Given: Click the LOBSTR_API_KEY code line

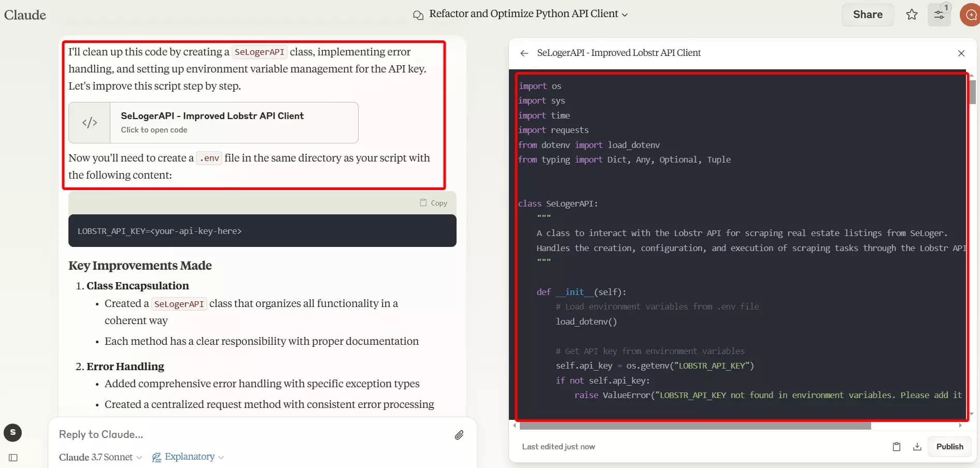Looking at the screenshot, I should click(160, 231).
